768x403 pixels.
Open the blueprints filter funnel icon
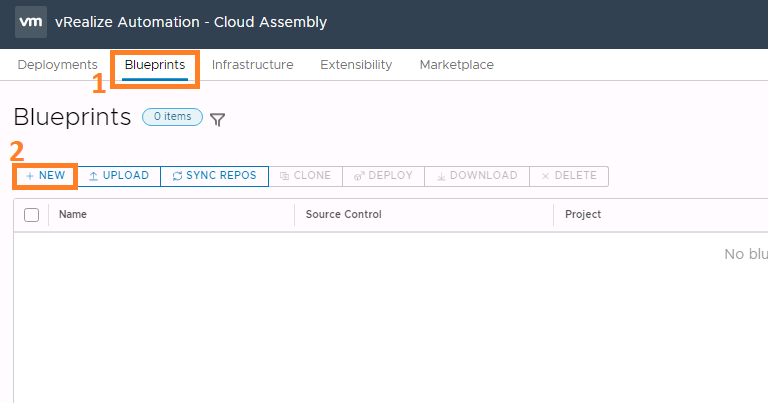(x=217, y=120)
